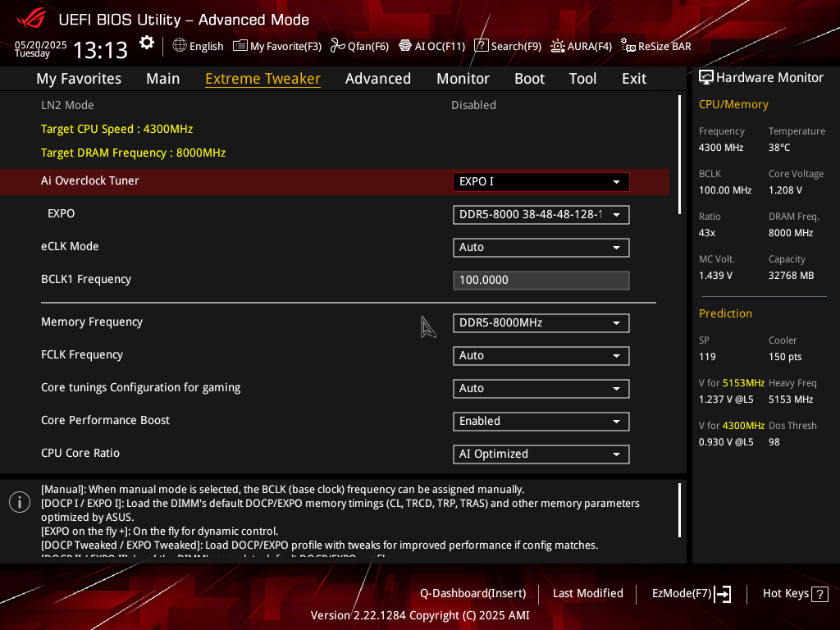Viewport: 840px width, 630px height.
Task: Select the Extreme Tweaker tab
Action: click(x=263, y=79)
